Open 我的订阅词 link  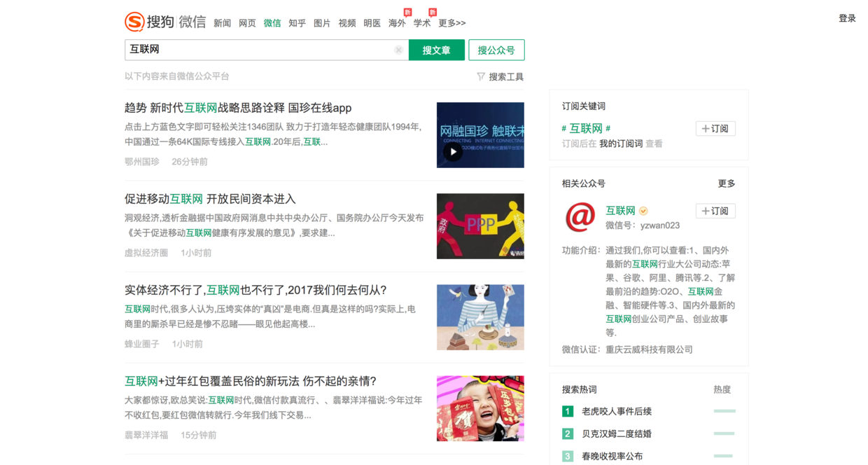(x=621, y=144)
